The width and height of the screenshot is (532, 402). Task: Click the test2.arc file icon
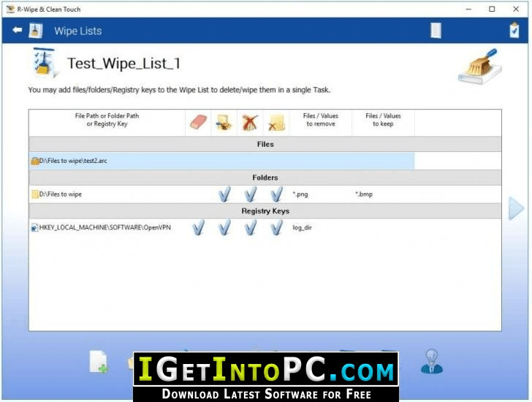pyautogui.click(x=34, y=161)
